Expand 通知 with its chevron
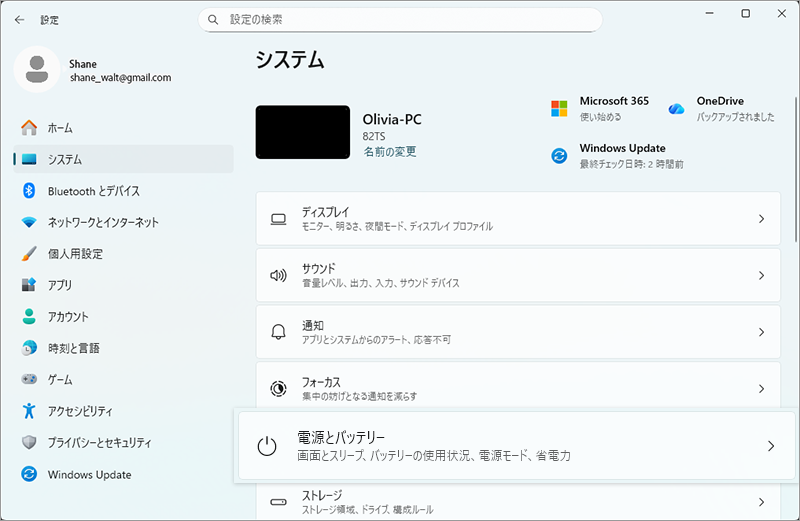This screenshot has height=521, width=800. click(x=761, y=332)
